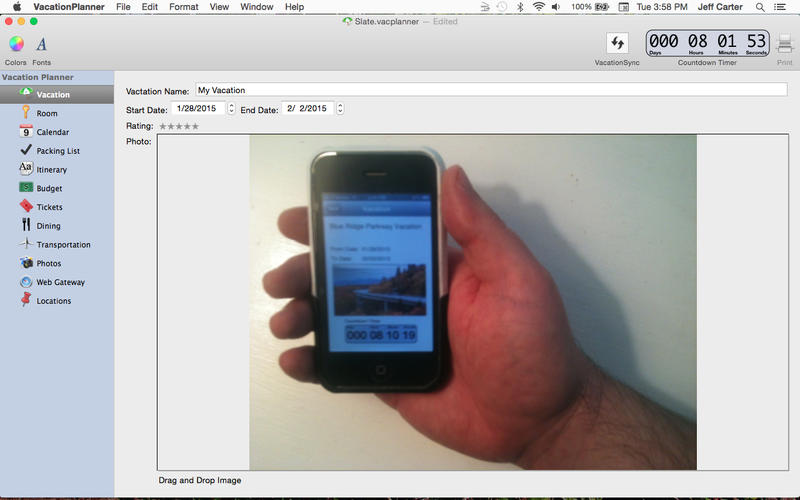Set the rating using the stars
Image resolution: width=800 pixels, height=500 pixels.
click(179, 126)
